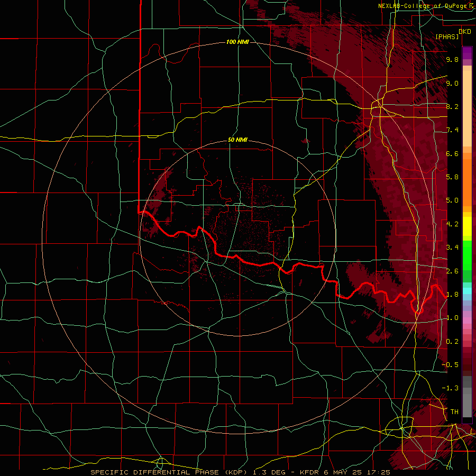Click the "SPECIFIC DIFFERENTIAL PHASE (KDP)" caption
The width and height of the screenshot is (476, 476).
coord(170,472)
